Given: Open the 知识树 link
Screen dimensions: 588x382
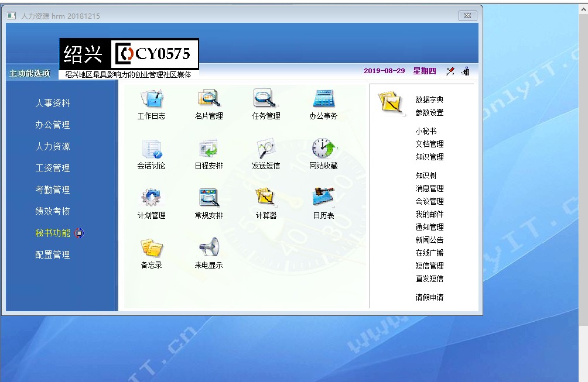Looking at the screenshot, I should pyautogui.click(x=426, y=175).
